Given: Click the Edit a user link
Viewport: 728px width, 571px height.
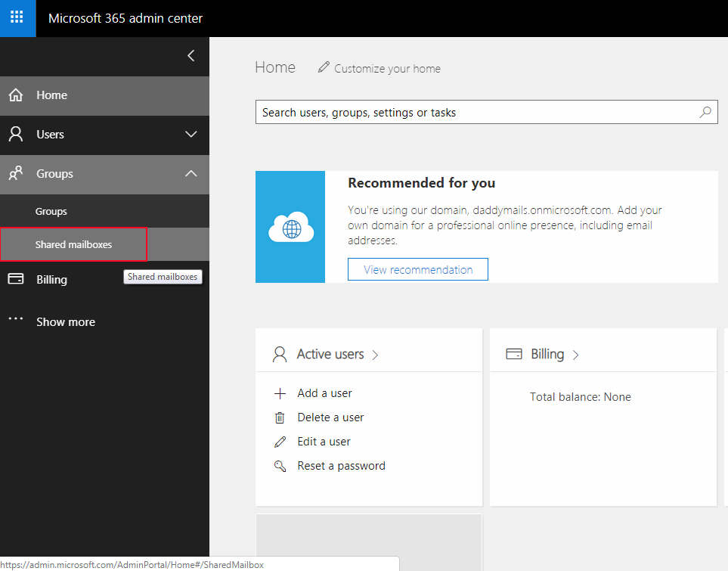Looking at the screenshot, I should coord(324,442).
